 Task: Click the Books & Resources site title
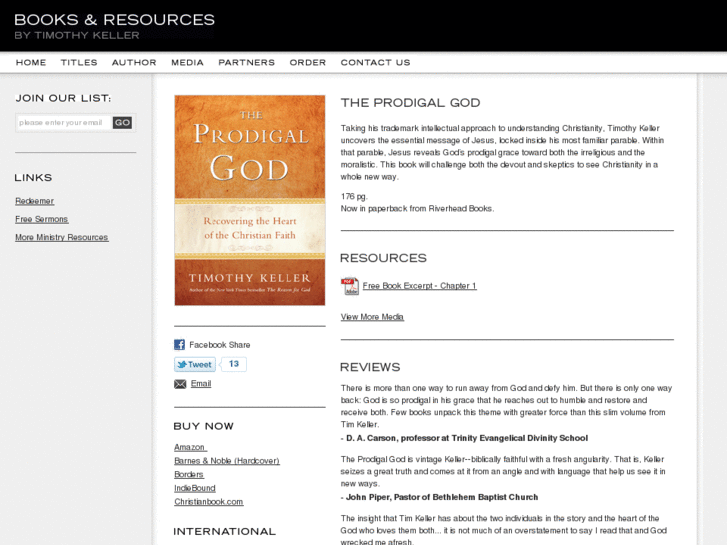pos(115,20)
